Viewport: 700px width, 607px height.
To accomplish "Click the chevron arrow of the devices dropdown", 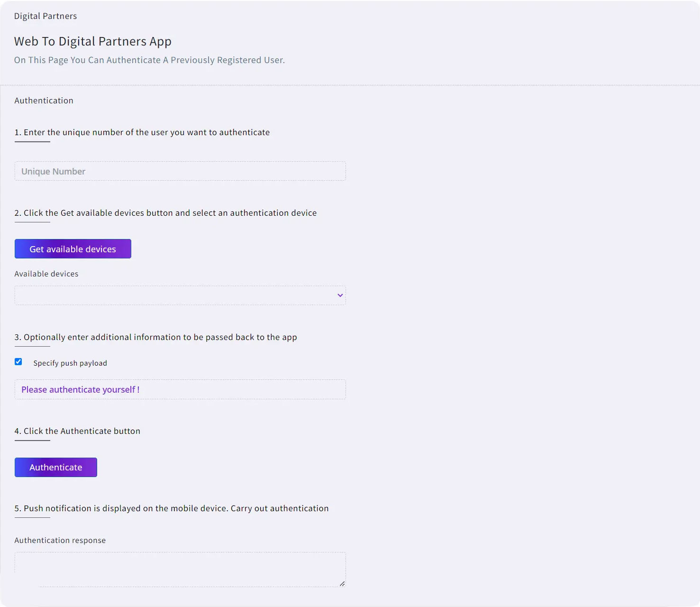I will coord(340,295).
